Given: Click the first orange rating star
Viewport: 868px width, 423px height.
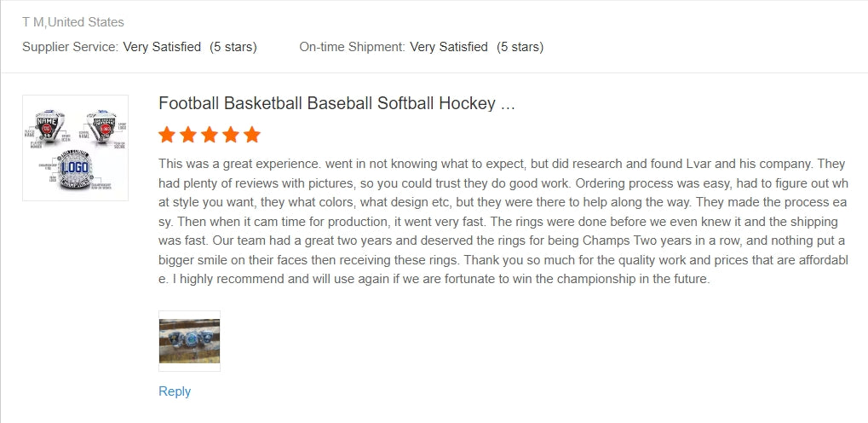Looking at the screenshot, I should click(x=167, y=135).
